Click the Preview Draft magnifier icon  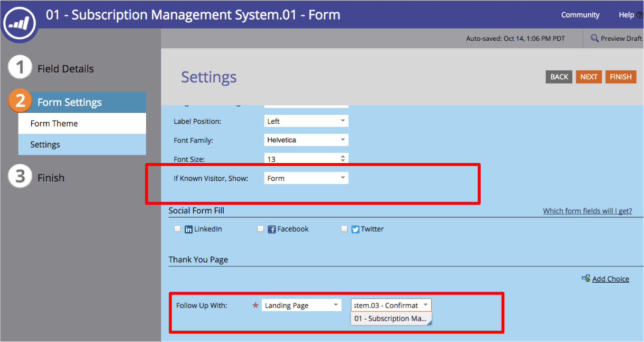[594, 38]
